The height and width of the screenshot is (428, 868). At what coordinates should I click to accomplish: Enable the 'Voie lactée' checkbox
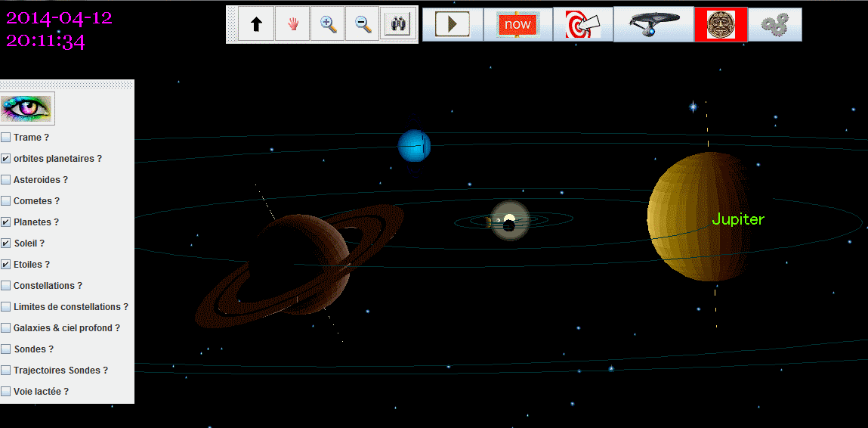click(5, 392)
